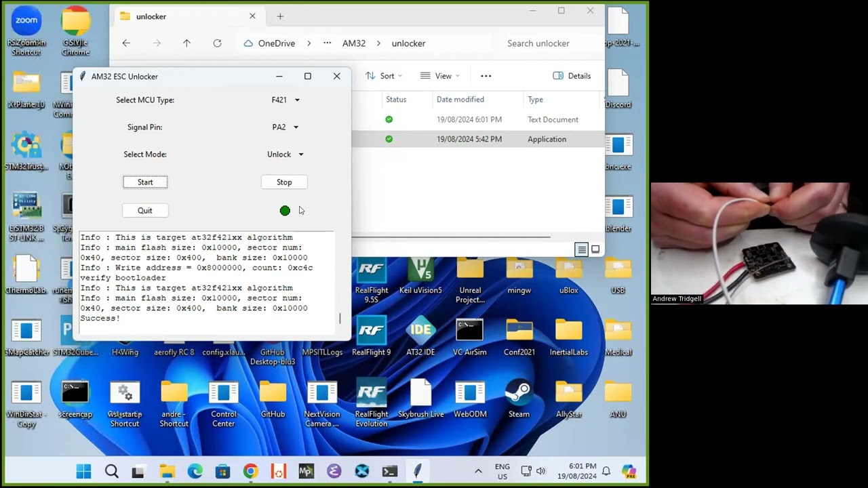Switch to details list layout
Viewport: 868px width, 488px height.
[x=582, y=249]
